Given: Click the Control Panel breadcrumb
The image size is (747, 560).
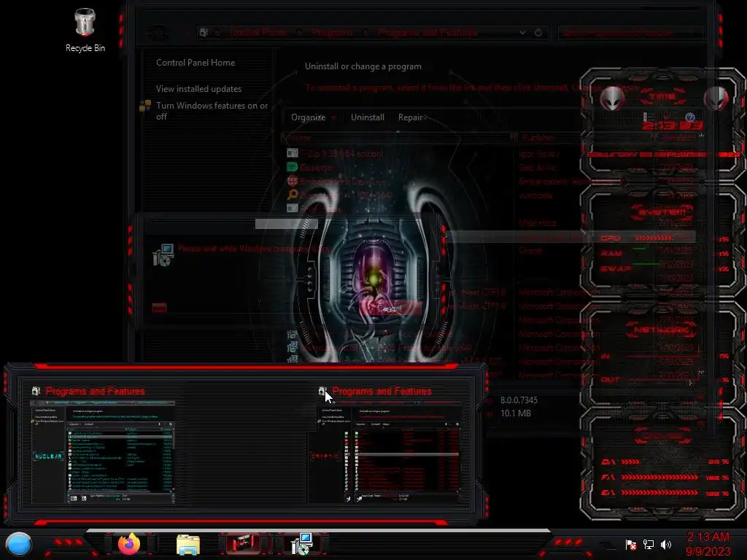Looking at the screenshot, I should (258, 32).
